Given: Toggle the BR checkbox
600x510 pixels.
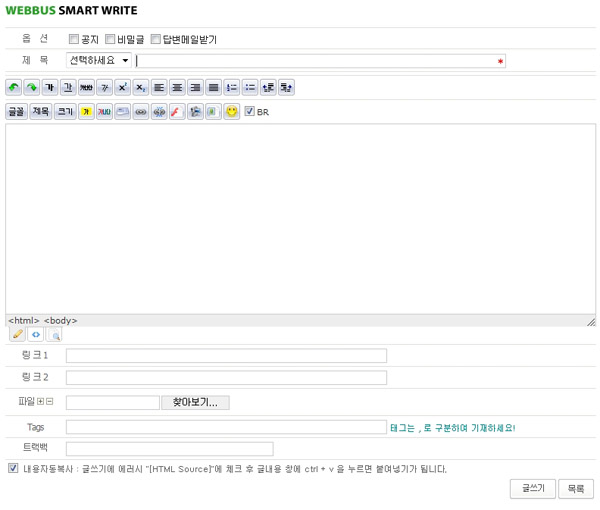Looking at the screenshot, I should pyautogui.click(x=249, y=111).
